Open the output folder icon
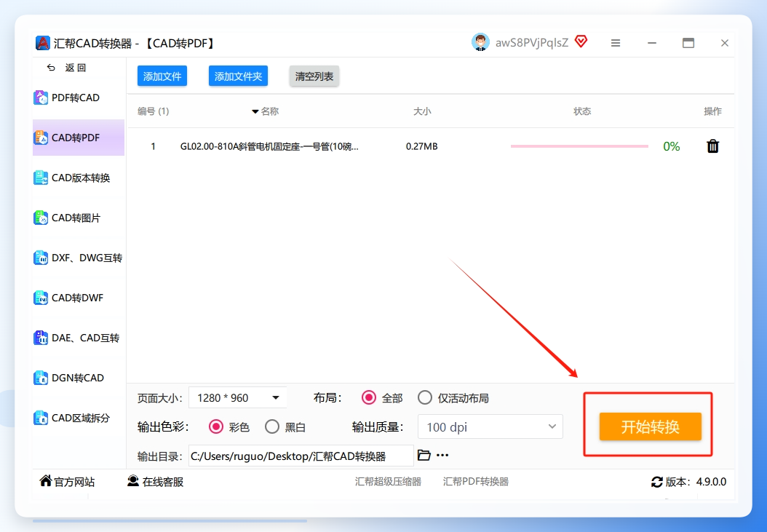This screenshot has width=767, height=532. tap(424, 455)
